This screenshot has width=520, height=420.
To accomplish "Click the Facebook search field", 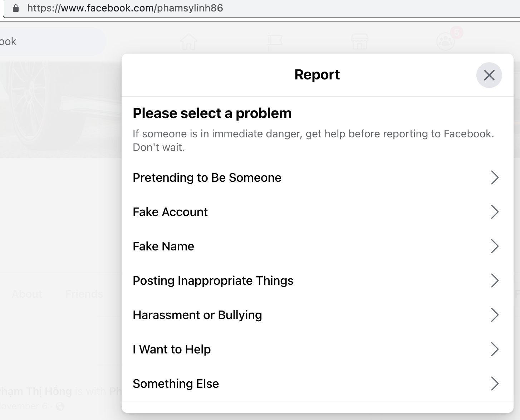I will pyautogui.click(x=50, y=42).
